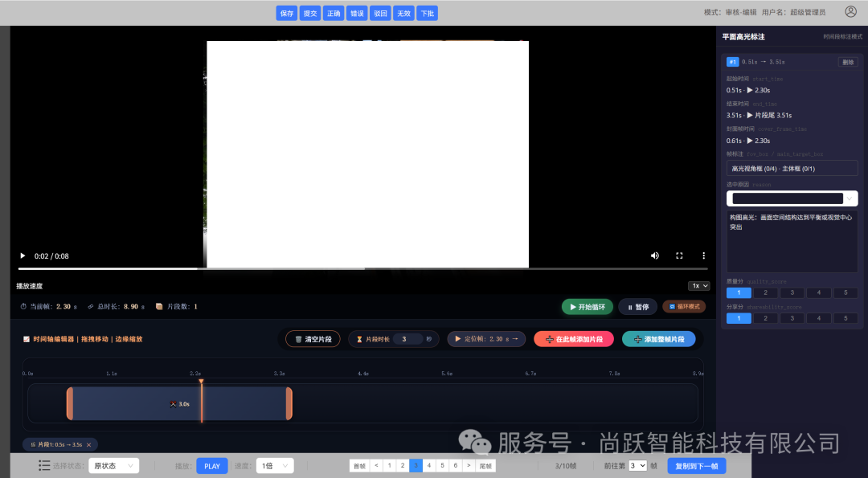
Task: Click the orange playhead marker on the timeline
Action: [x=201, y=382]
